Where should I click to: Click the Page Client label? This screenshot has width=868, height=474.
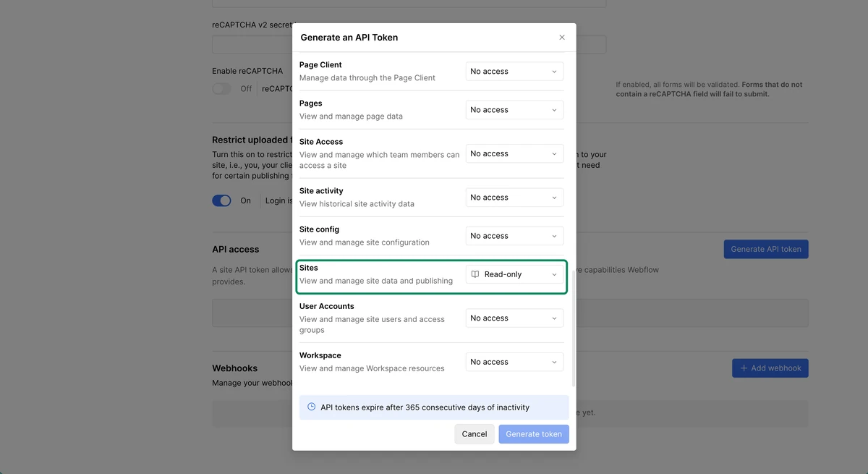click(320, 65)
